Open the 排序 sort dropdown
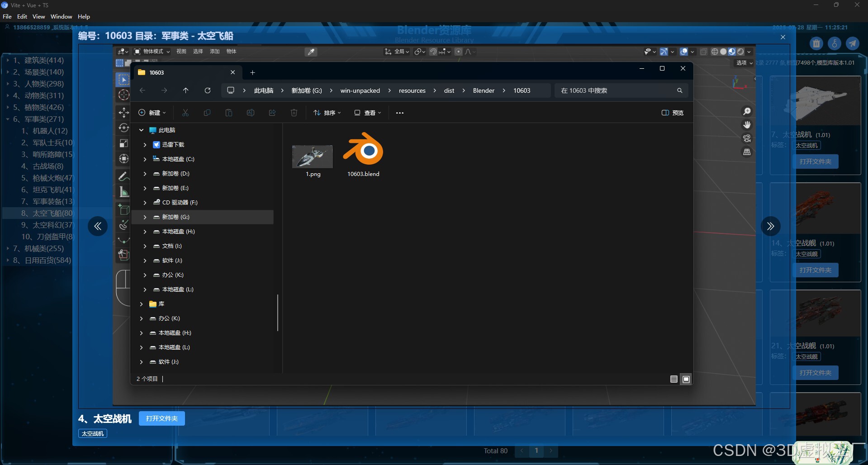The width and height of the screenshot is (868, 465). [x=327, y=113]
